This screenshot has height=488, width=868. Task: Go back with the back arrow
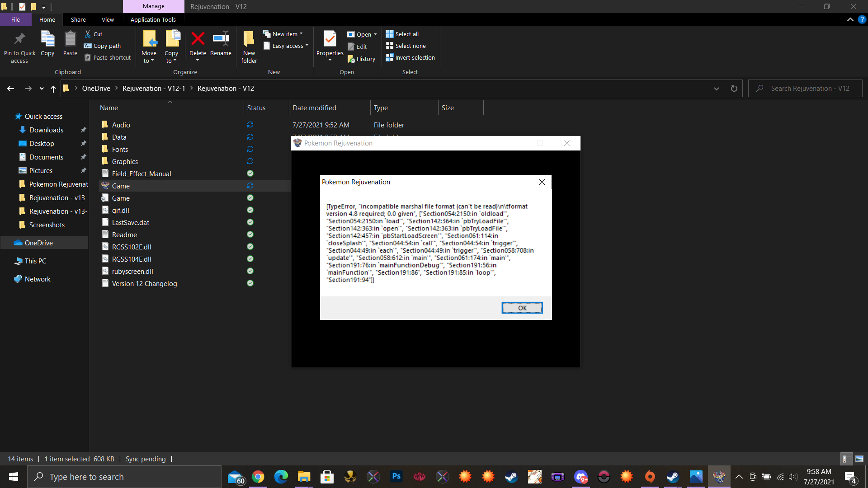pos(10,89)
